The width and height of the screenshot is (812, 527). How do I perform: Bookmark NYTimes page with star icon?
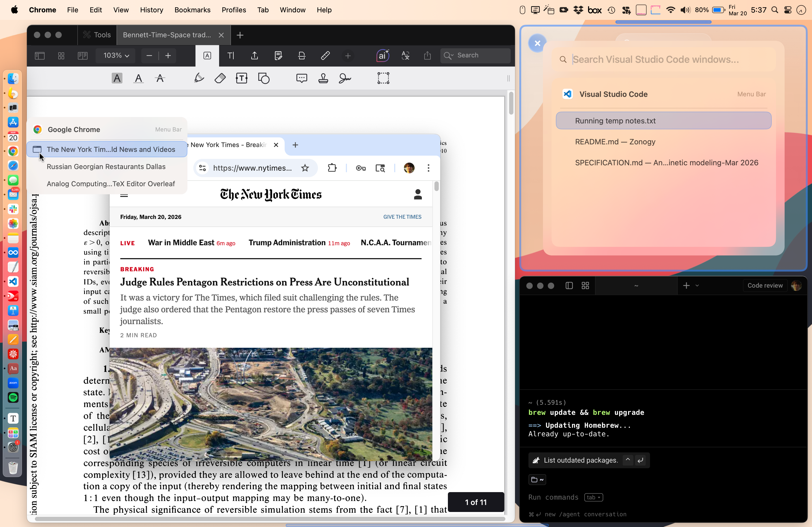coord(305,168)
